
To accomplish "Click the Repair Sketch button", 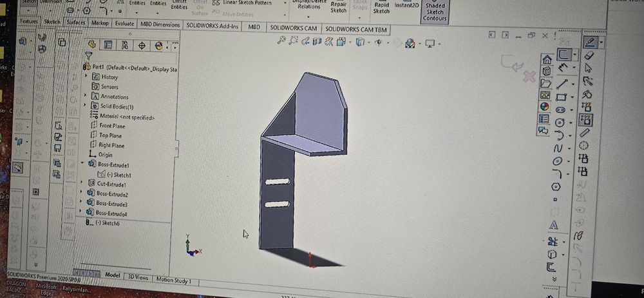I will click(339, 7).
